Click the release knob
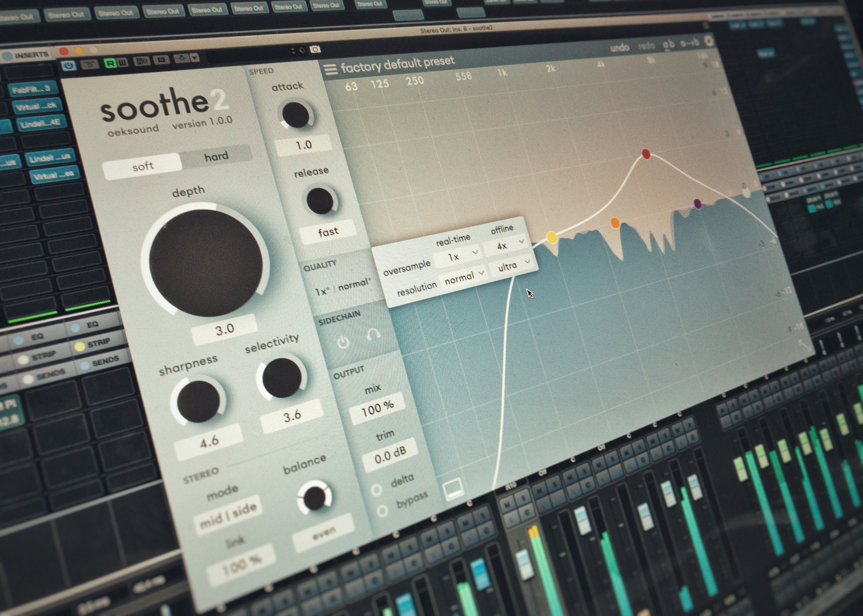Viewport: 863px width, 616px height. click(x=320, y=201)
